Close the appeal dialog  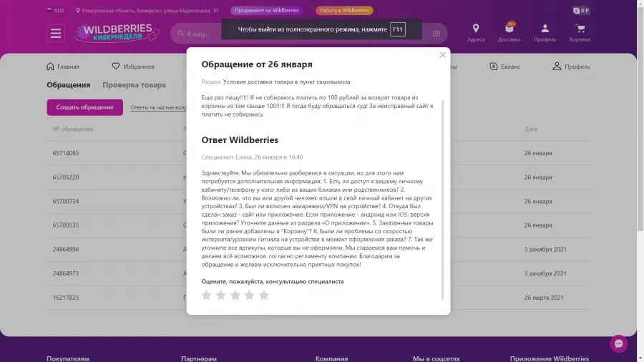point(442,55)
